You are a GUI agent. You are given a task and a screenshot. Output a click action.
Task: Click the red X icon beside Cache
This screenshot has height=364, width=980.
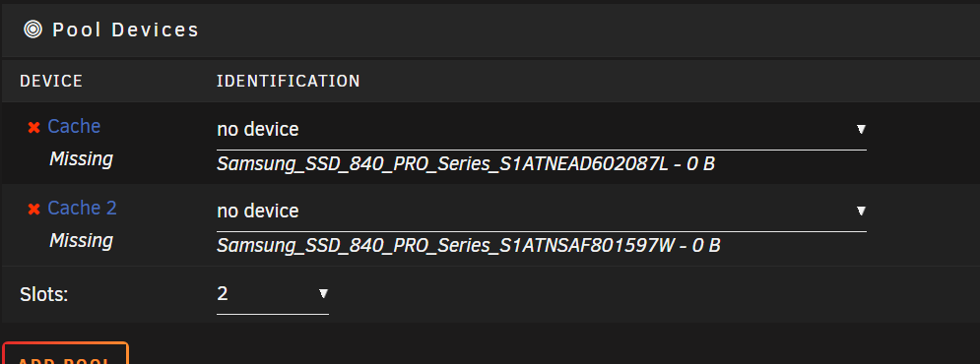pos(33,127)
